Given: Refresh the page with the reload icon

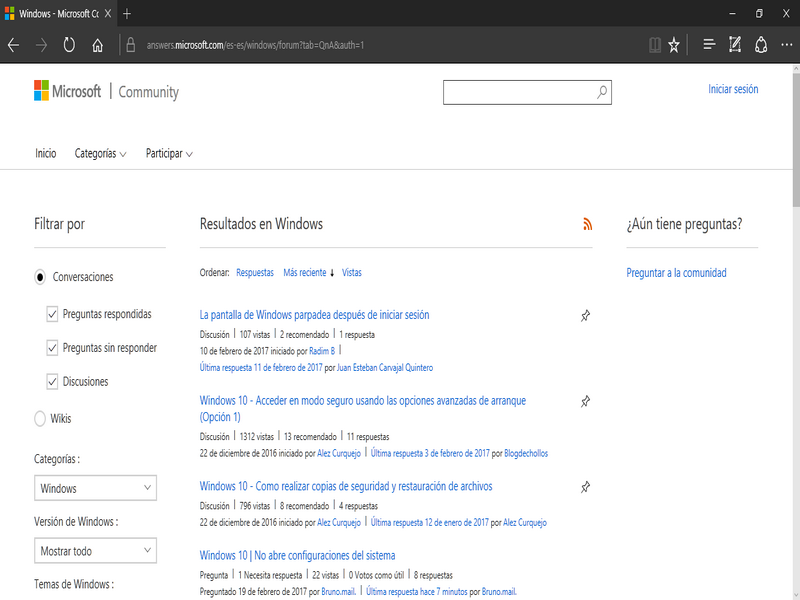Looking at the screenshot, I should click(69, 45).
